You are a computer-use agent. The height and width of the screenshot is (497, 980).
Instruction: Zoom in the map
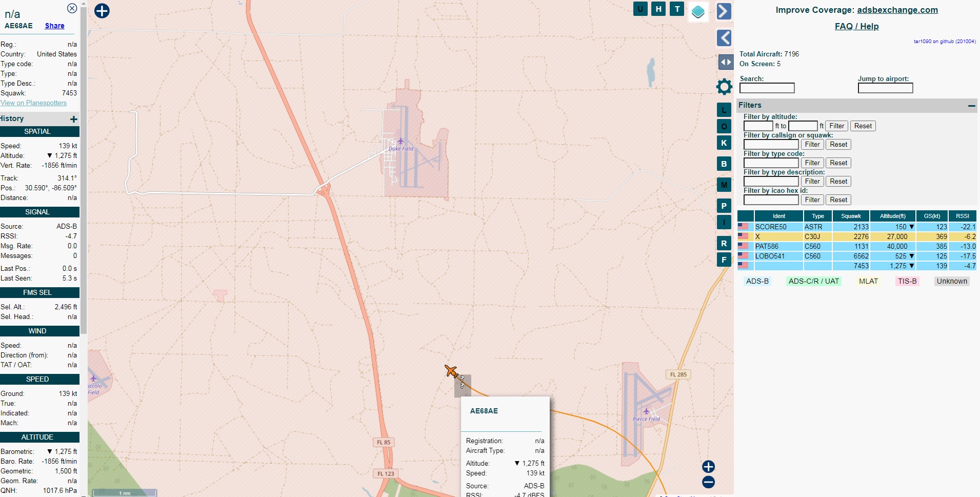click(x=708, y=466)
